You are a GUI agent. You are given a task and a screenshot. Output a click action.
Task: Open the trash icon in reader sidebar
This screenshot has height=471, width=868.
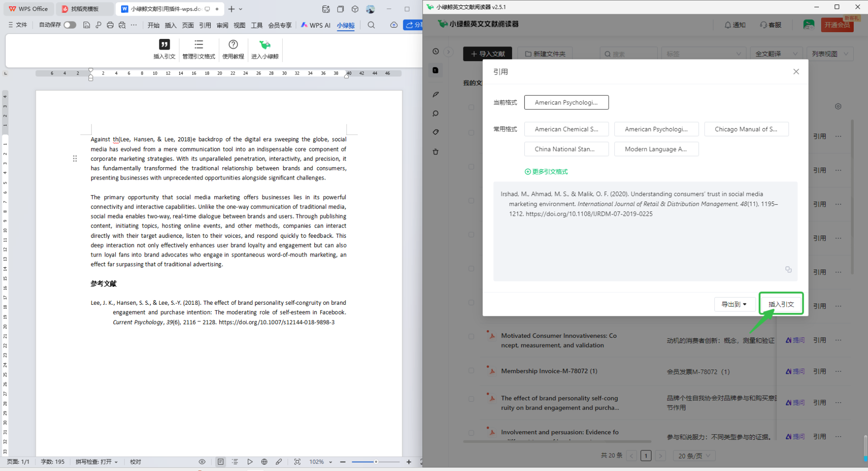coord(436,152)
